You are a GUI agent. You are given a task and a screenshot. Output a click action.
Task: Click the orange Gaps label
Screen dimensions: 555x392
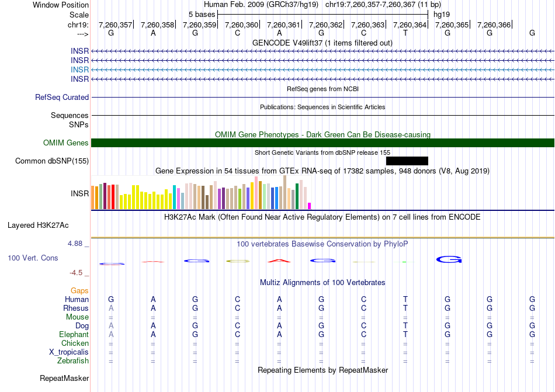[79, 290]
